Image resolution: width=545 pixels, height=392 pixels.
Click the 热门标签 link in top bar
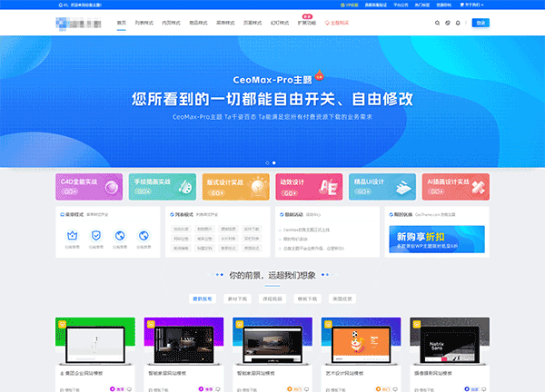click(x=422, y=5)
